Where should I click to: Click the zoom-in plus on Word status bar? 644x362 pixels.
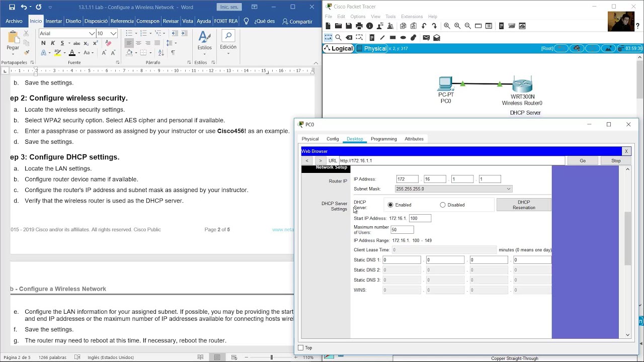click(297, 357)
